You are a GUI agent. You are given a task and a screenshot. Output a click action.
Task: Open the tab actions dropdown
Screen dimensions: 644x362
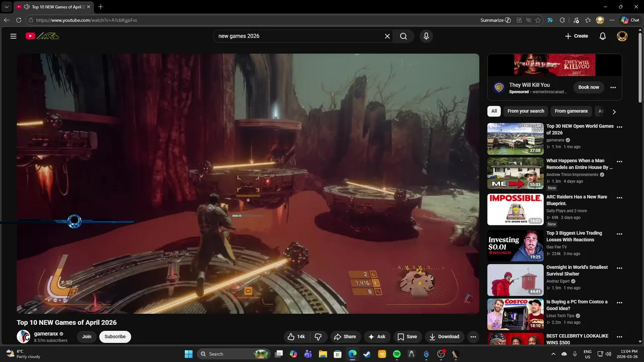tap(7, 7)
